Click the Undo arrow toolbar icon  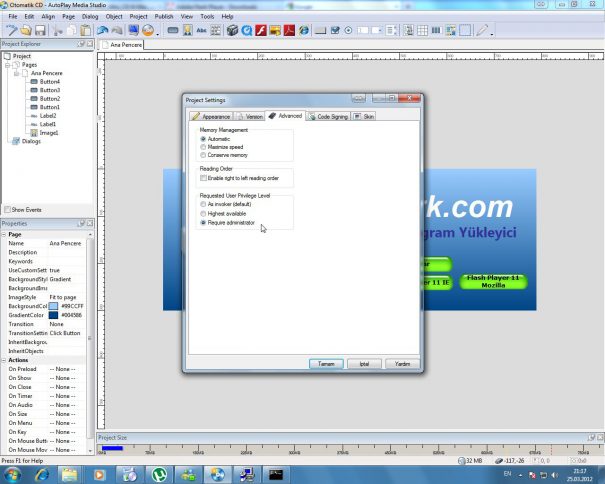tap(103, 30)
